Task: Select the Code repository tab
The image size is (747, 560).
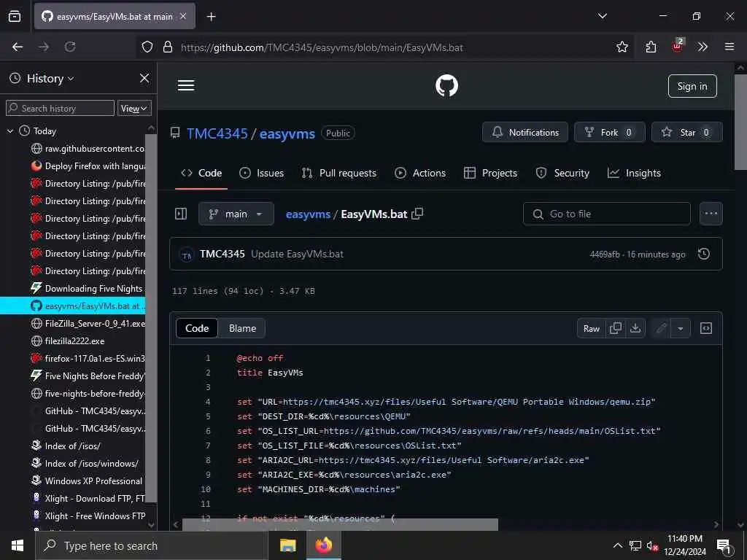Action: (201, 174)
